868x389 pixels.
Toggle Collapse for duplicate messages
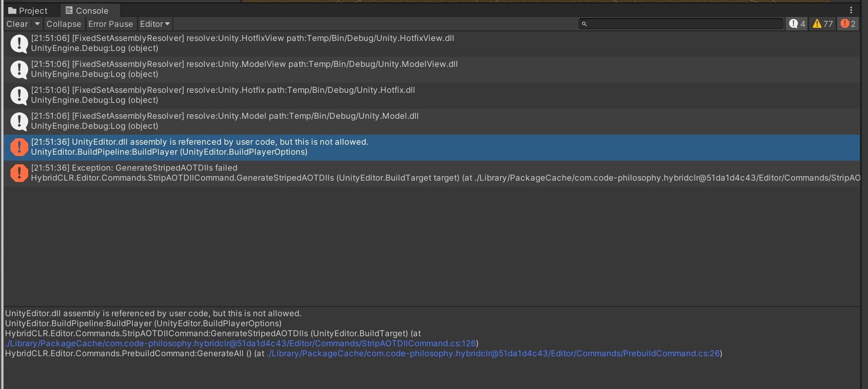(x=64, y=24)
